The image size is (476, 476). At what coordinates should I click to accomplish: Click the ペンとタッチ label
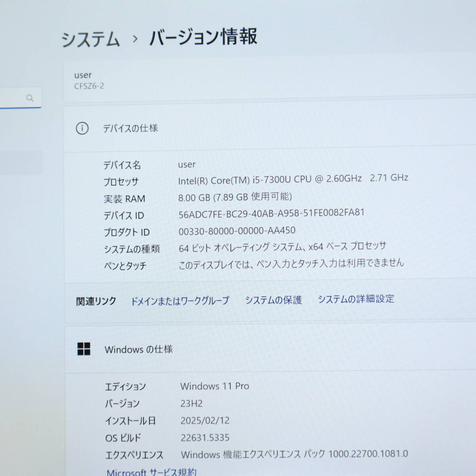click(125, 266)
